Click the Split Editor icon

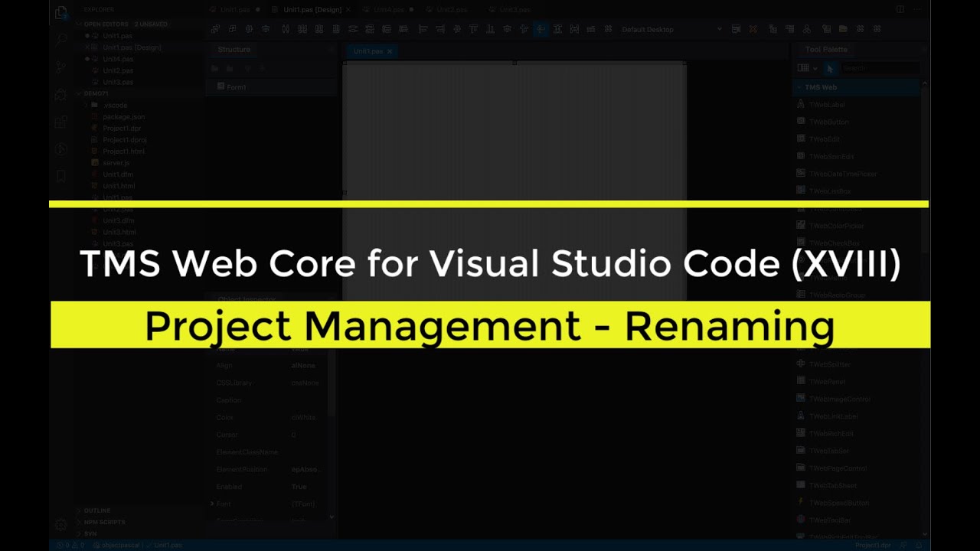900,9
